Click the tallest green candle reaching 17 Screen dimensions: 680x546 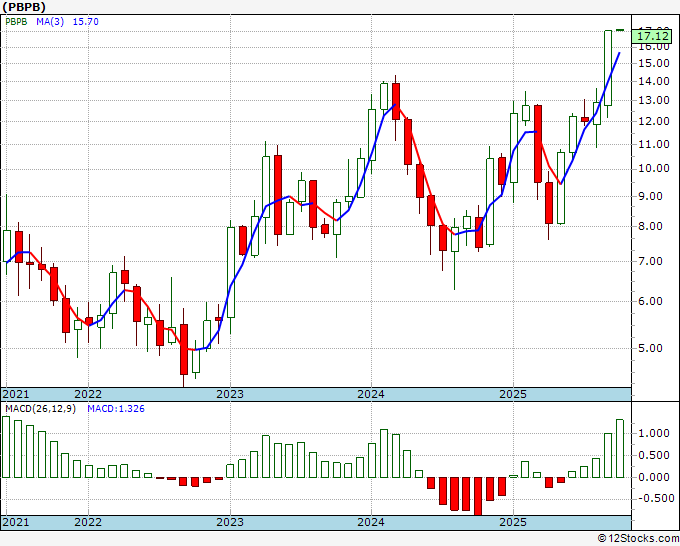point(608,68)
